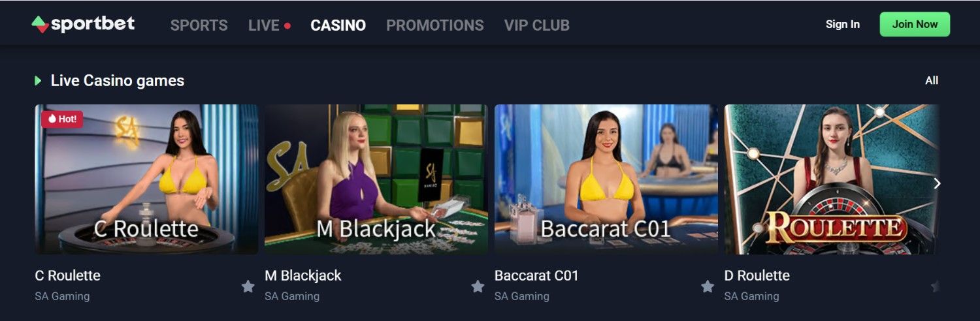Select the CASINO tab

pos(338,25)
